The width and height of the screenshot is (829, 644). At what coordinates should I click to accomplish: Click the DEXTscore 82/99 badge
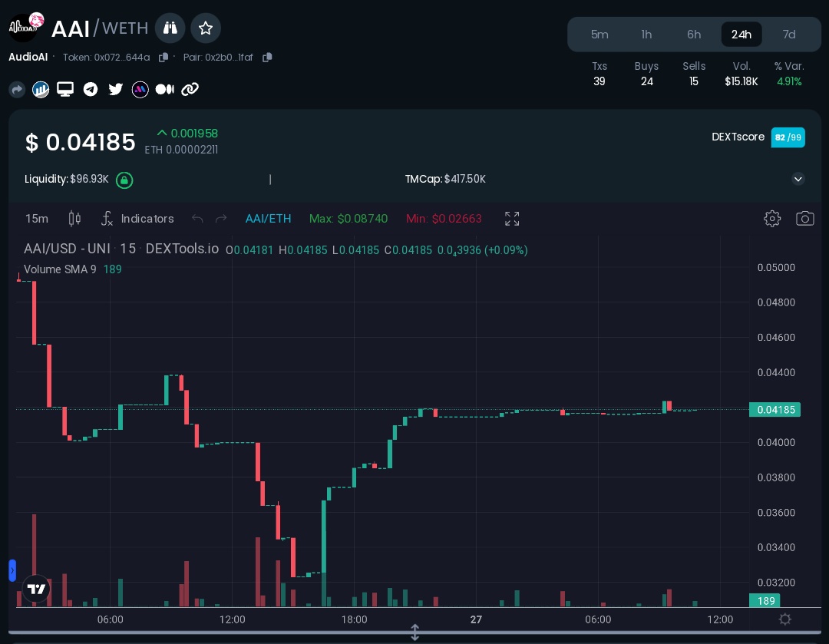pyautogui.click(x=788, y=137)
